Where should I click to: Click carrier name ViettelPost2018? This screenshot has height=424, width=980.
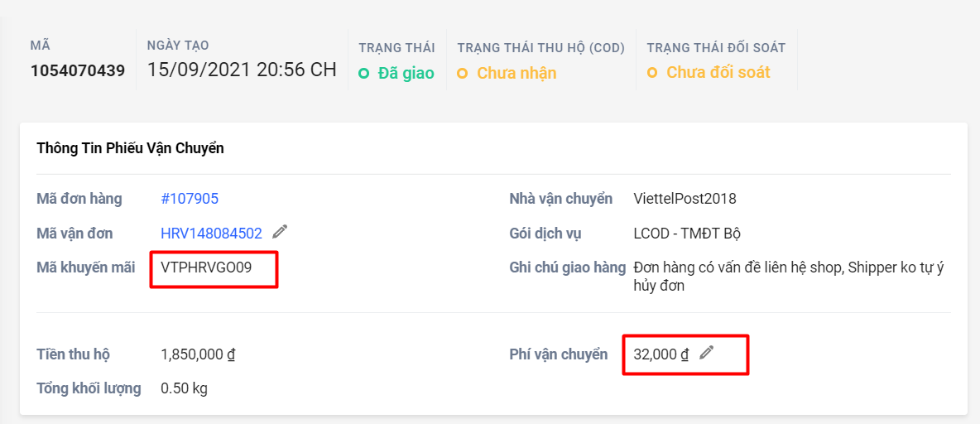coord(685,199)
